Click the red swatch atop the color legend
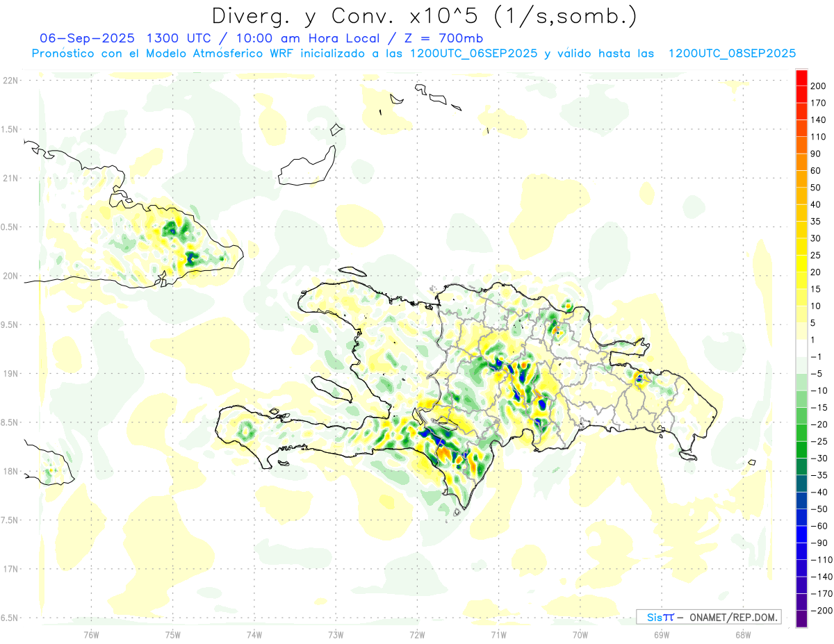The width and height of the screenshot is (834, 644). (x=801, y=77)
